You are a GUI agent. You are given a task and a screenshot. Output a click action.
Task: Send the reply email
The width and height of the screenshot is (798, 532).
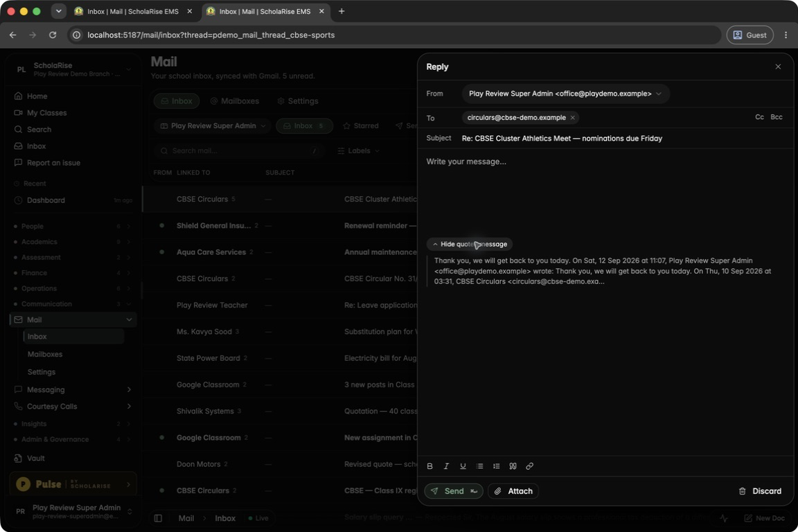454,490
